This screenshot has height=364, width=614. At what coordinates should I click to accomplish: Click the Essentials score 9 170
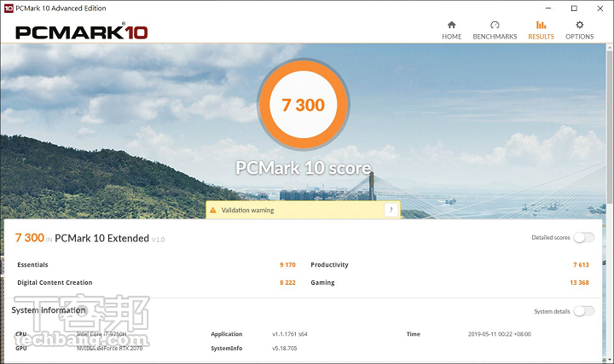tap(287, 265)
